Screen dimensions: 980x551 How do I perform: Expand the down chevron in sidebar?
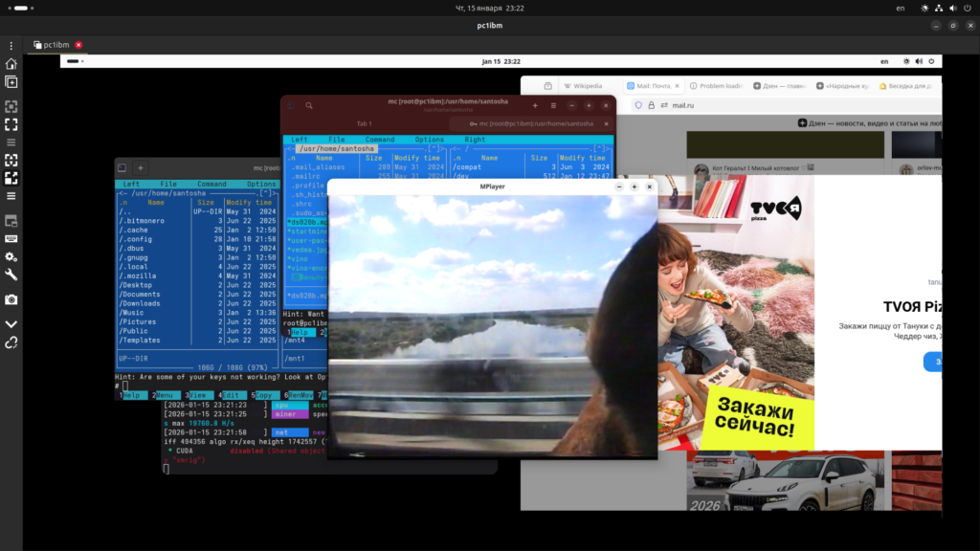click(x=11, y=323)
